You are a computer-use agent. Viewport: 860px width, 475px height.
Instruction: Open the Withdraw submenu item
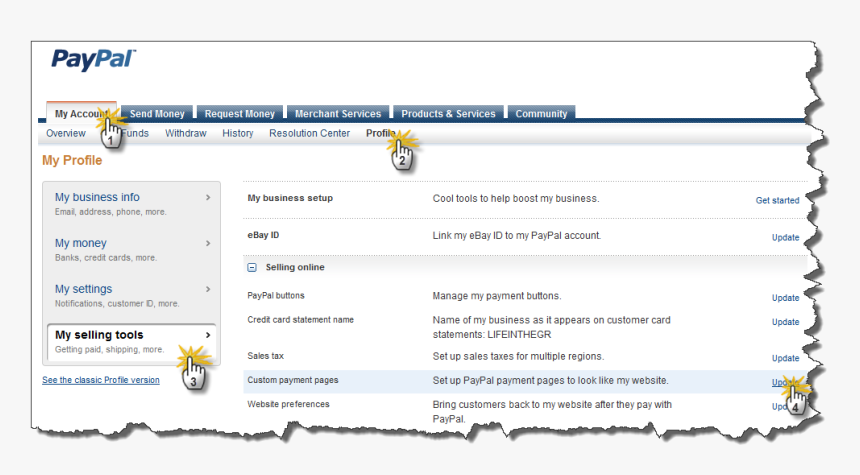[185, 133]
